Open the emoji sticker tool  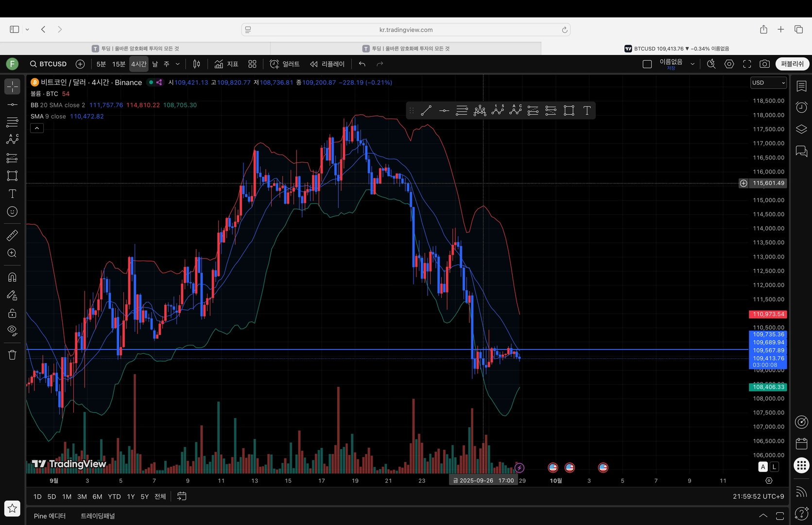click(12, 211)
